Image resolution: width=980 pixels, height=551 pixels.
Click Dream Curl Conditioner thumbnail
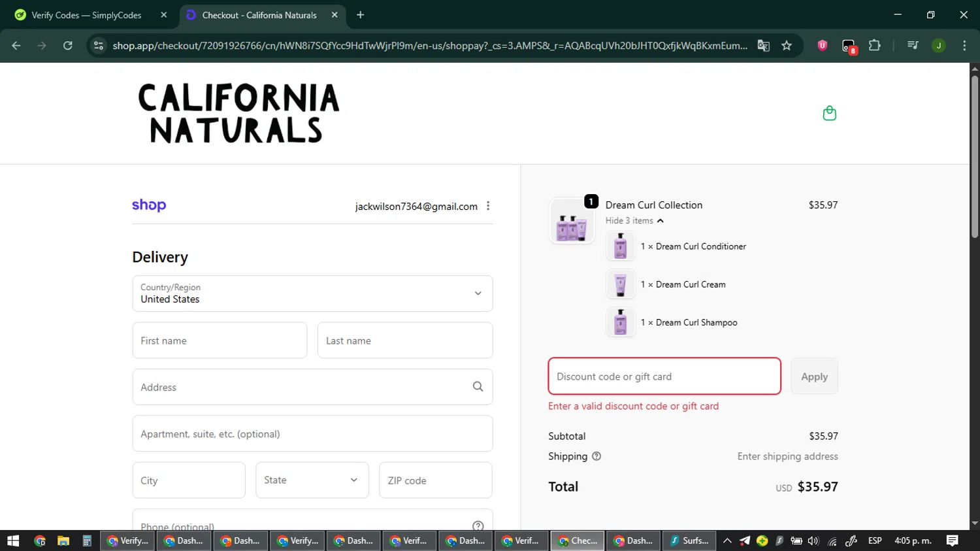620,246
